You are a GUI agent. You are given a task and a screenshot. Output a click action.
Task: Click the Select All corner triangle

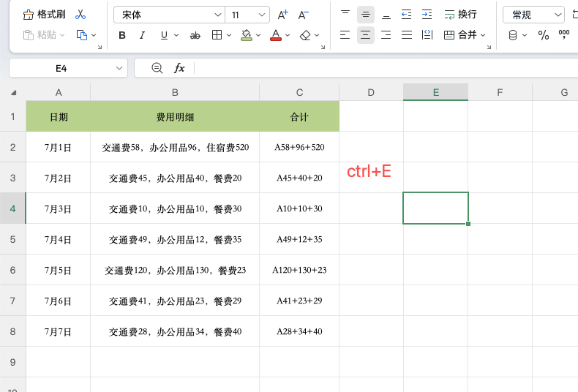[x=14, y=92]
